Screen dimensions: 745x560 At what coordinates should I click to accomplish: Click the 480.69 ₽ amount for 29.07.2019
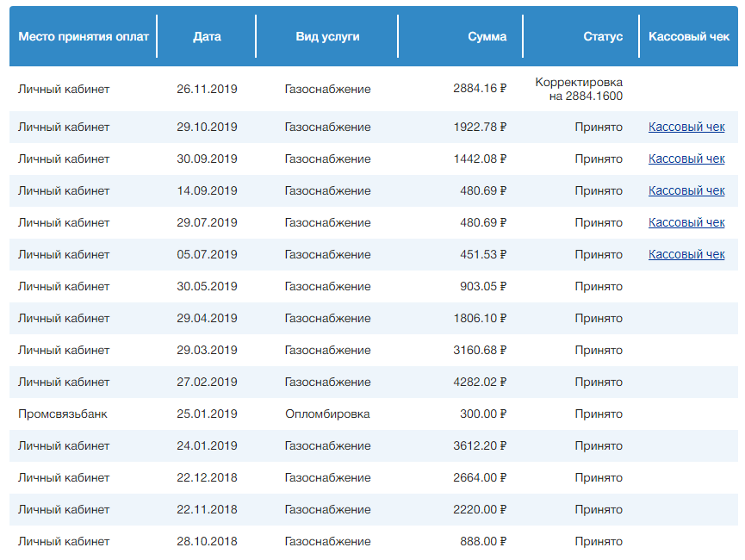click(x=483, y=222)
